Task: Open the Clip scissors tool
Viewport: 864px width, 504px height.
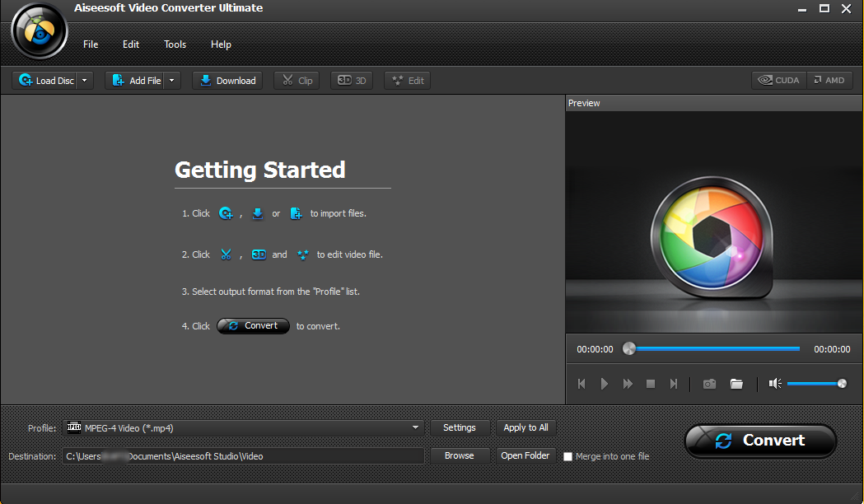Action: (297, 81)
